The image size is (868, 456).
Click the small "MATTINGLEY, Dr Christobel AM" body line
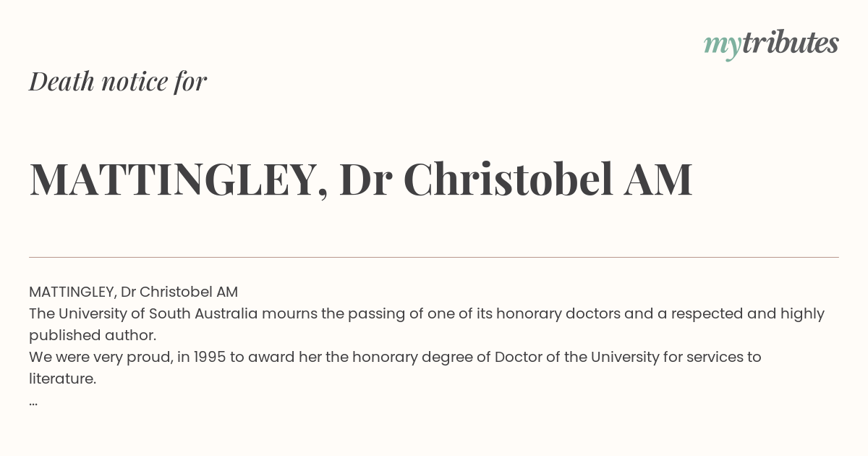[133, 292]
